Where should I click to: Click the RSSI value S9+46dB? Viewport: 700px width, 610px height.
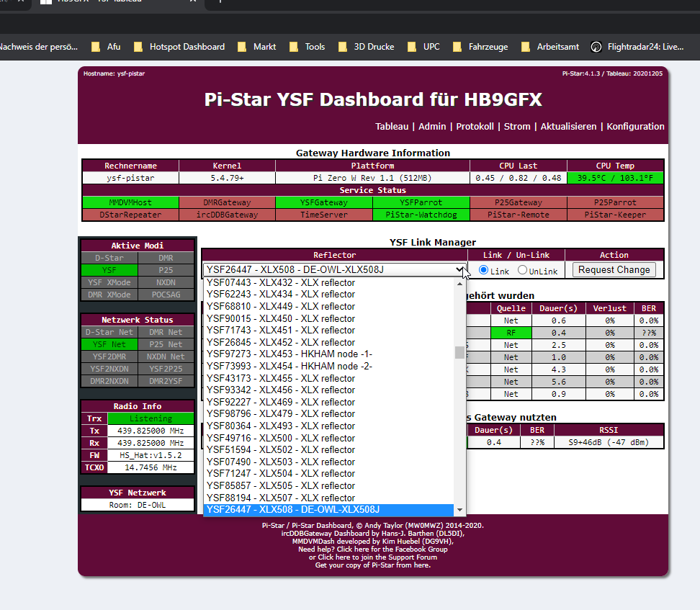[609, 442]
